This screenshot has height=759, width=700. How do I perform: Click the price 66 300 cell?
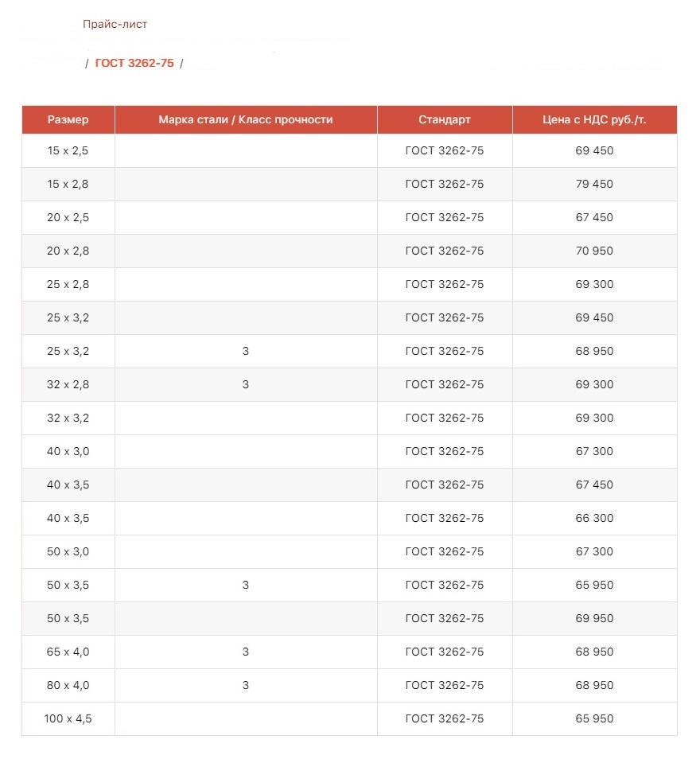tap(594, 518)
